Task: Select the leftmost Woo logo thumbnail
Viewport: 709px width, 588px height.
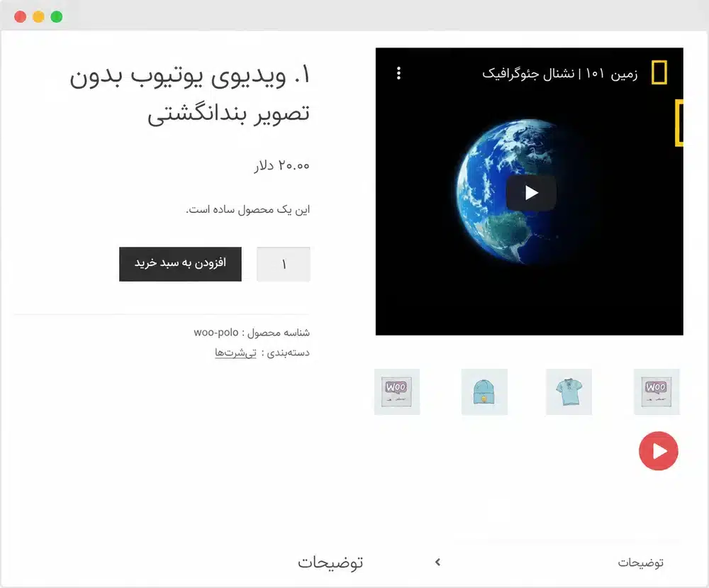Action: [x=397, y=392]
